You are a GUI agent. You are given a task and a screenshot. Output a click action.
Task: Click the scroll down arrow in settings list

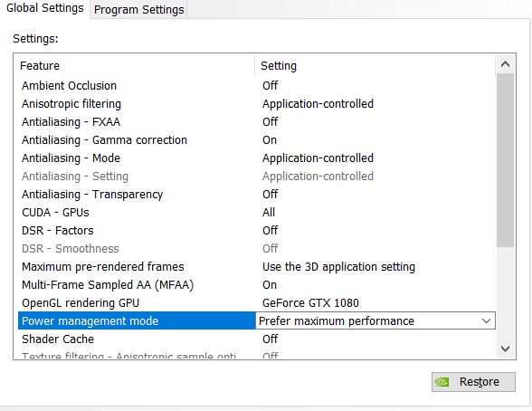(x=505, y=349)
